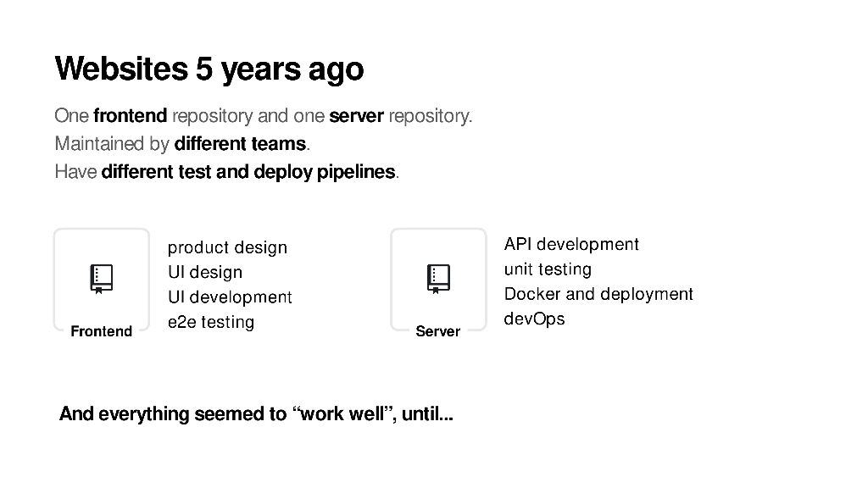The width and height of the screenshot is (868, 488).
Task: Click the Frontend repository book icon
Action: tap(102, 278)
